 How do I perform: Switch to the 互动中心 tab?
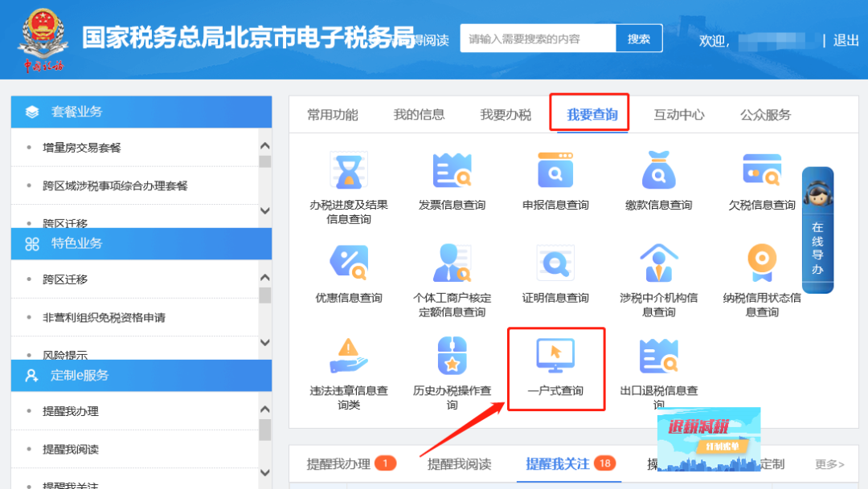click(678, 115)
